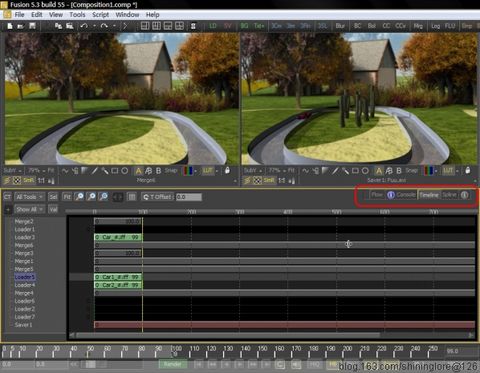
Task: Toggle LUT in the left viewer
Action: 208,171
